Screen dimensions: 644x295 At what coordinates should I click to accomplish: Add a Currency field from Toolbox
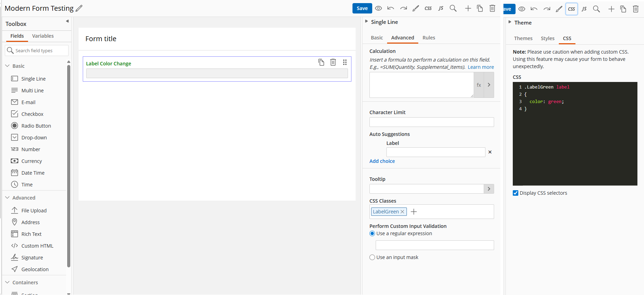(32, 161)
